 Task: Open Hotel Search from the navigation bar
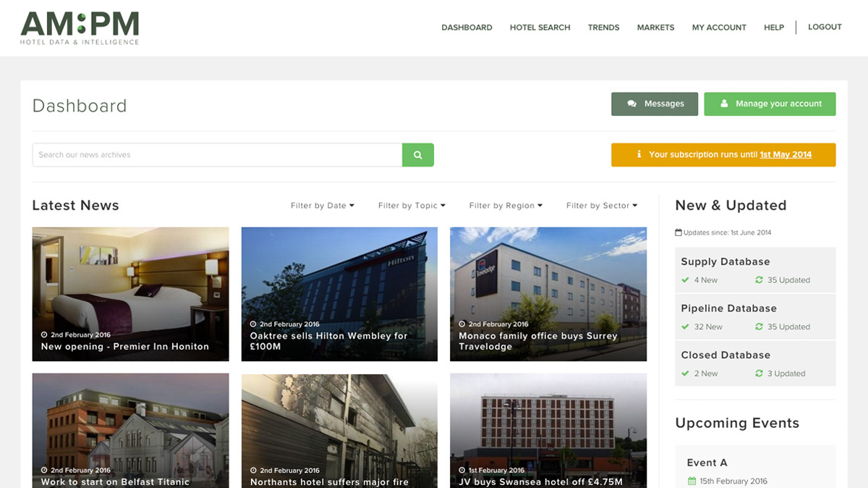(540, 28)
